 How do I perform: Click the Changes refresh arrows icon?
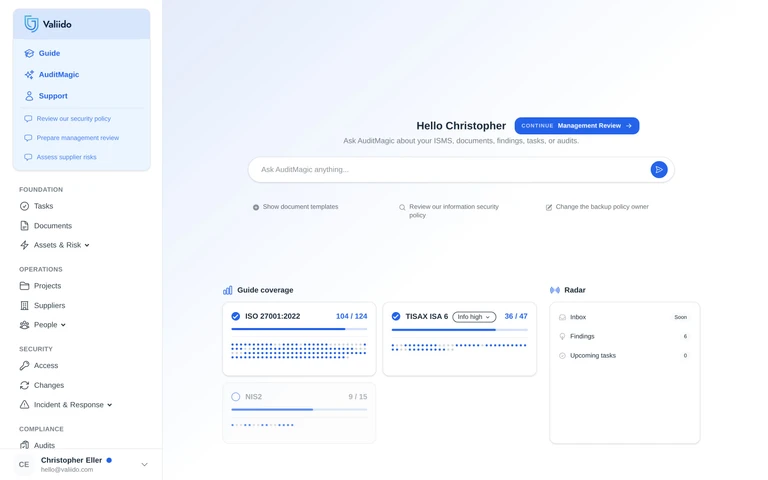tap(24, 385)
